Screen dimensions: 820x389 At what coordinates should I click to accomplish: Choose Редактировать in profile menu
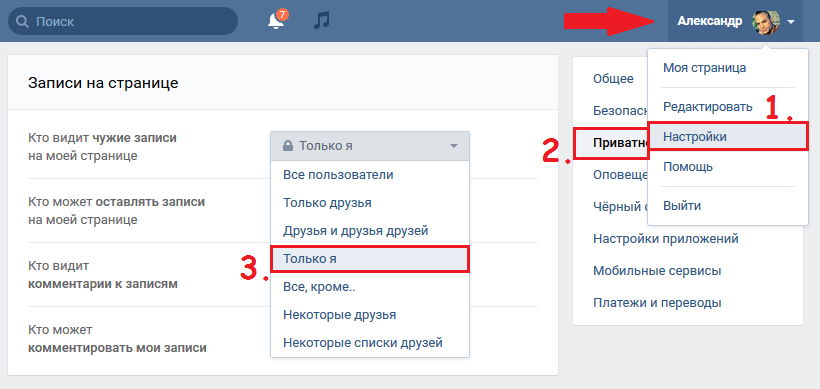pos(708,107)
